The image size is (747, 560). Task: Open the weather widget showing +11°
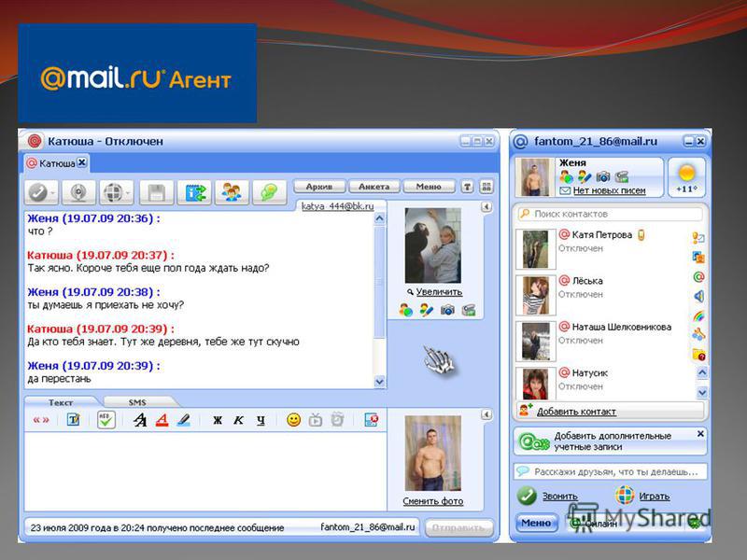pos(686,177)
